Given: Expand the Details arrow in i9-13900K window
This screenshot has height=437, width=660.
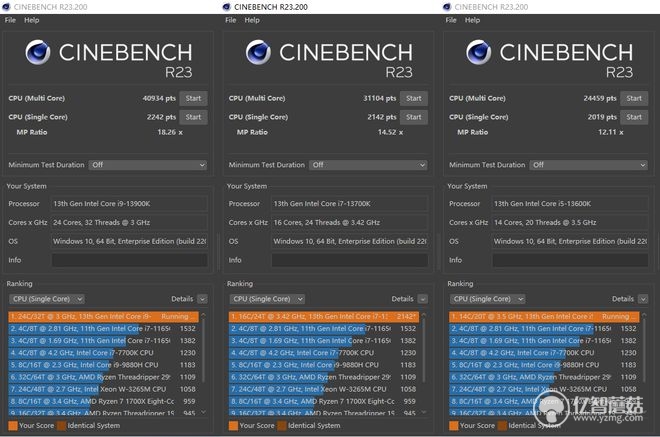Looking at the screenshot, I should pos(202,299).
